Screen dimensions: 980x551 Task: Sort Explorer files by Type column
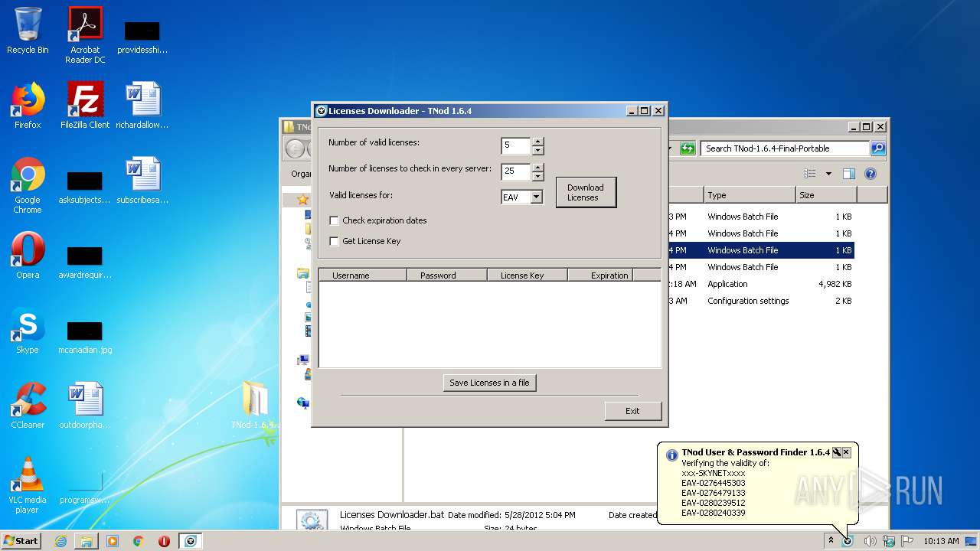(x=750, y=195)
